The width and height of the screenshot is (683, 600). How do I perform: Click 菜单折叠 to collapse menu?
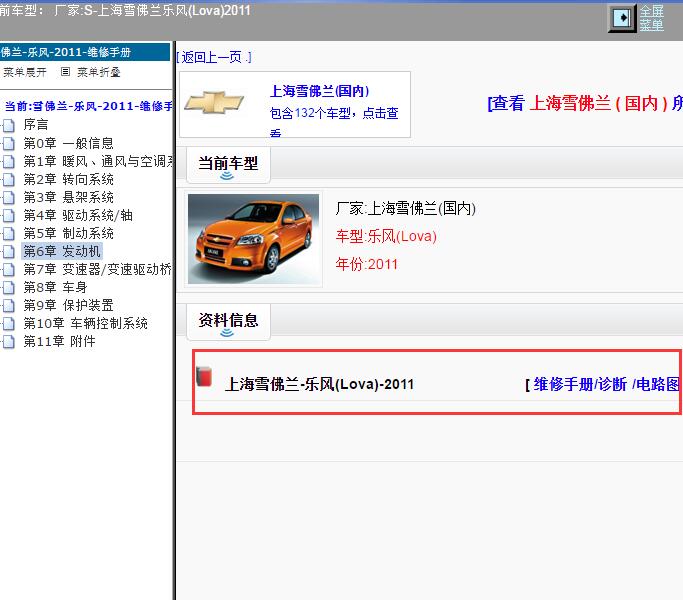98,72
